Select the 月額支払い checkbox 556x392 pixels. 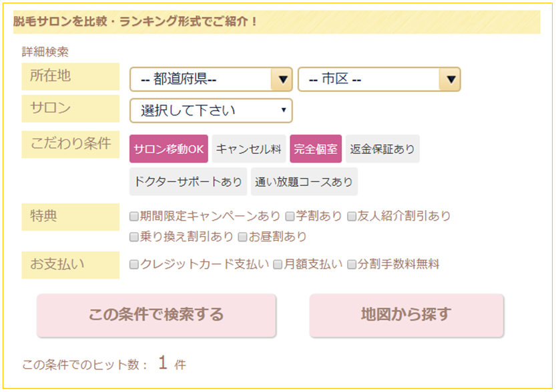(x=278, y=265)
